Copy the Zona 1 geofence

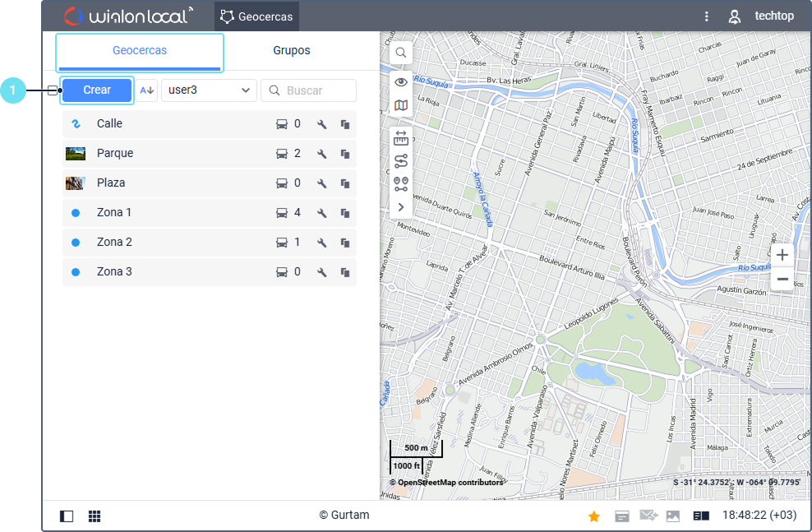coord(345,213)
